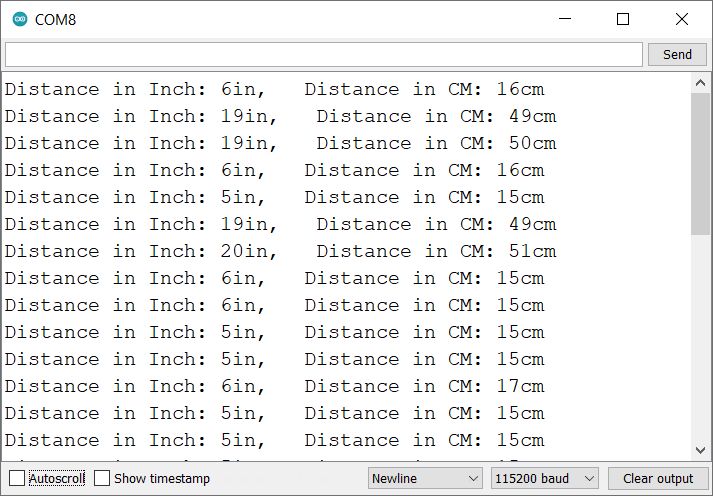Open the Newline line-ending dropdown

(x=425, y=478)
